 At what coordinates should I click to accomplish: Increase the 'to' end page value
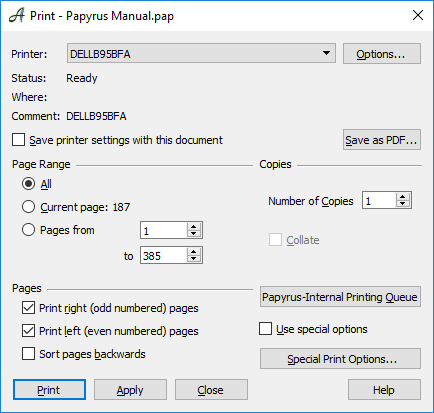[194, 252]
